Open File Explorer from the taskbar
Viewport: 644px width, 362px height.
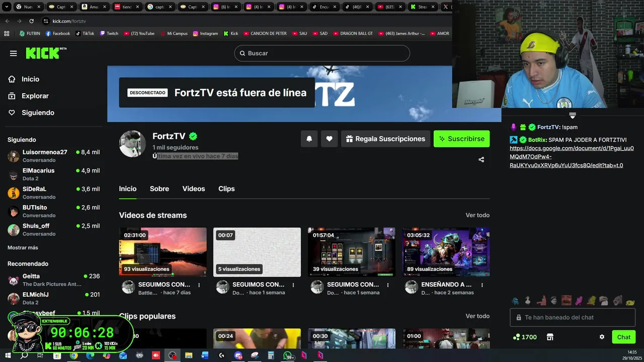pos(189,355)
